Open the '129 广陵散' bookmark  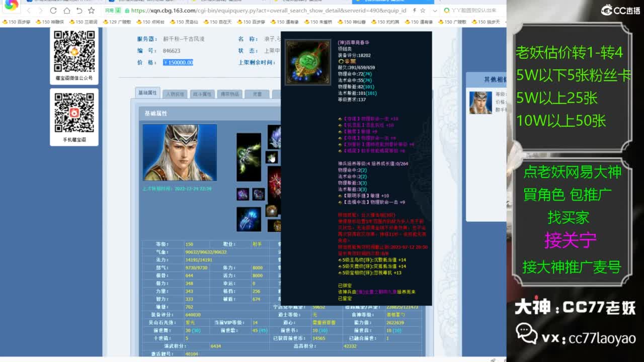[x=117, y=22]
